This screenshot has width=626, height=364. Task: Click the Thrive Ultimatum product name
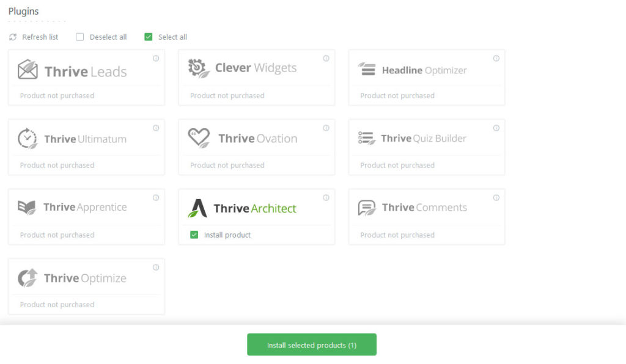pos(86,139)
